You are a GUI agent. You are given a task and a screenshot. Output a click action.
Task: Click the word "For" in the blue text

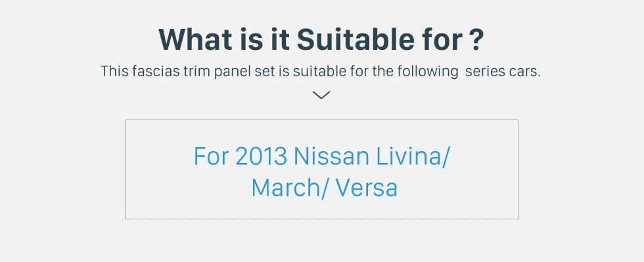point(211,156)
